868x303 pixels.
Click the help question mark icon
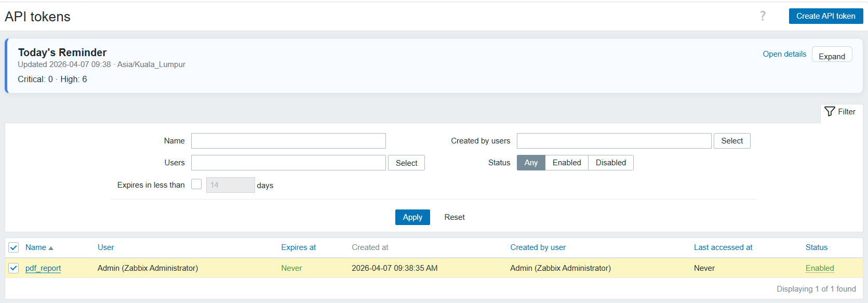click(763, 16)
